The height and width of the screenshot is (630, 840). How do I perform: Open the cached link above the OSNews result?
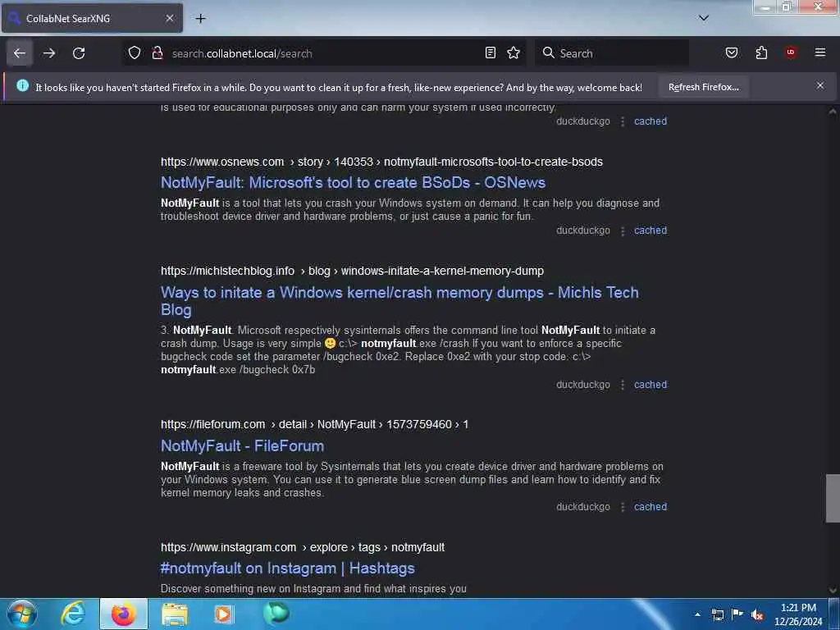651,121
